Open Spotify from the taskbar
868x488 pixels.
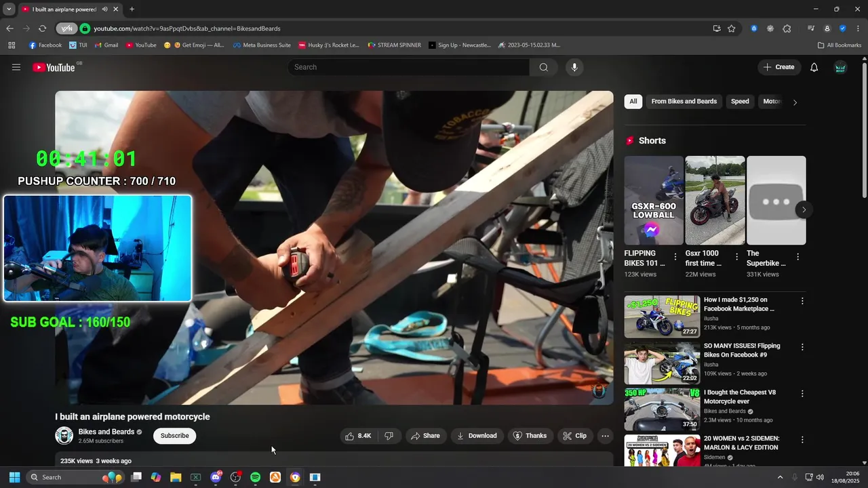coord(255,477)
